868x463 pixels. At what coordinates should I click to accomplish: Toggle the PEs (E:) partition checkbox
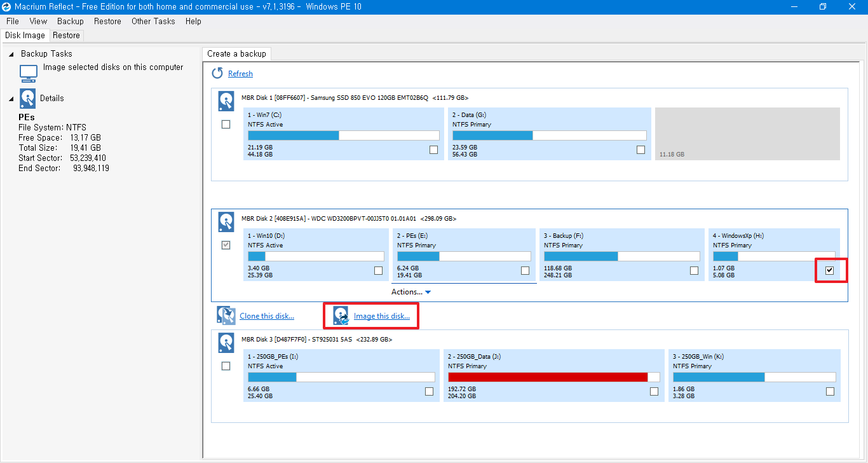[x=525, y=271]
